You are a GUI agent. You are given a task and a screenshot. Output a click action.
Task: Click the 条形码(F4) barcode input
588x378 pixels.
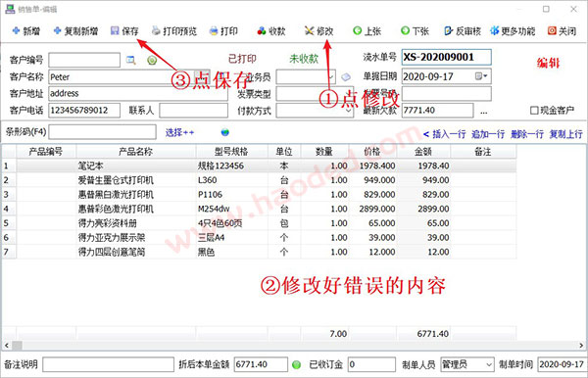click(x=102, y=132)
